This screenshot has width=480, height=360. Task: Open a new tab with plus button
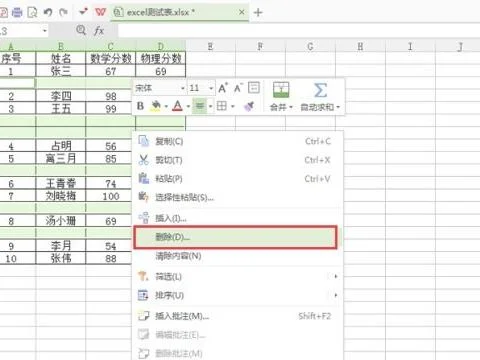[258, 13]
